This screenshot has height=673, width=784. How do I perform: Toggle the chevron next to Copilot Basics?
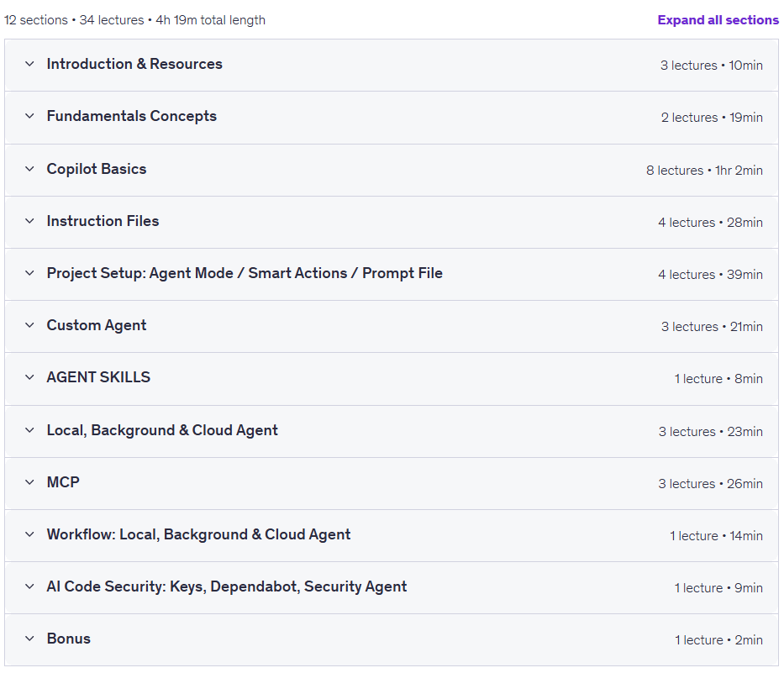29,169
